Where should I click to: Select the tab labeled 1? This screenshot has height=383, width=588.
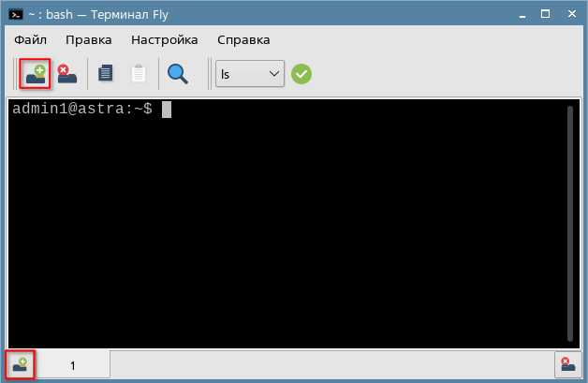click(x=73, y=365)
